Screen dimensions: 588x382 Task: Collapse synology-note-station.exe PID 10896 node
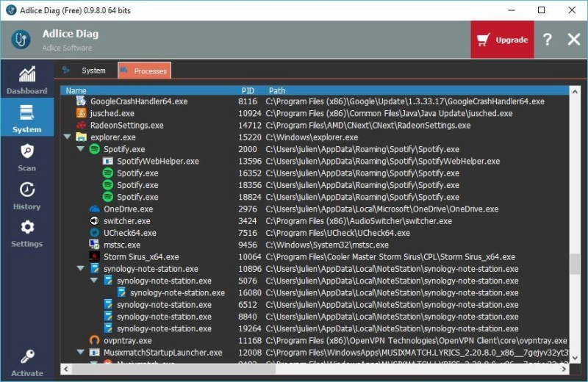coord(81,268)
